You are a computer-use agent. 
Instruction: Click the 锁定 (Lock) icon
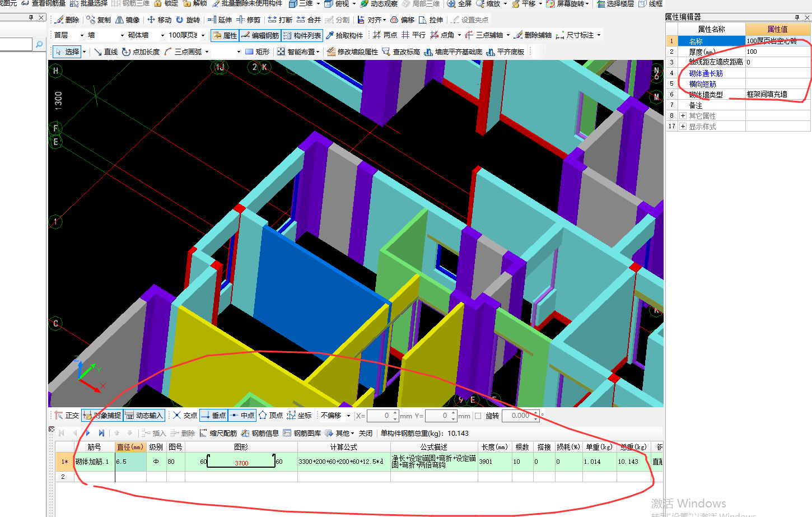pos(166,4)
